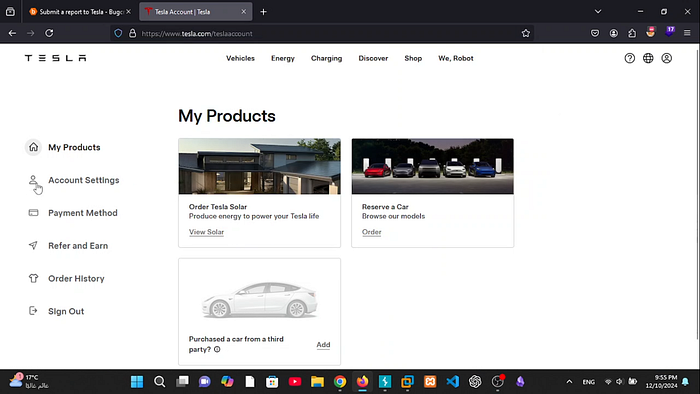Open the Energy menu
Screen dimensions: 700x394
point(283,58)
